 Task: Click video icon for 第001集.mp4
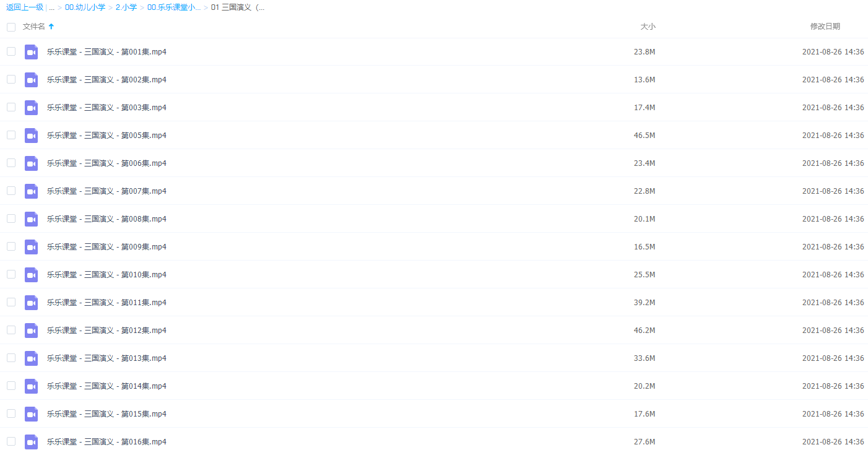[x=31, y=52]
